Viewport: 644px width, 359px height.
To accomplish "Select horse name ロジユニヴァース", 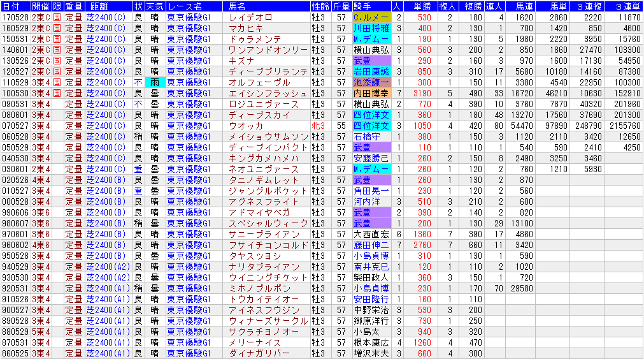I will coord(264,104).
